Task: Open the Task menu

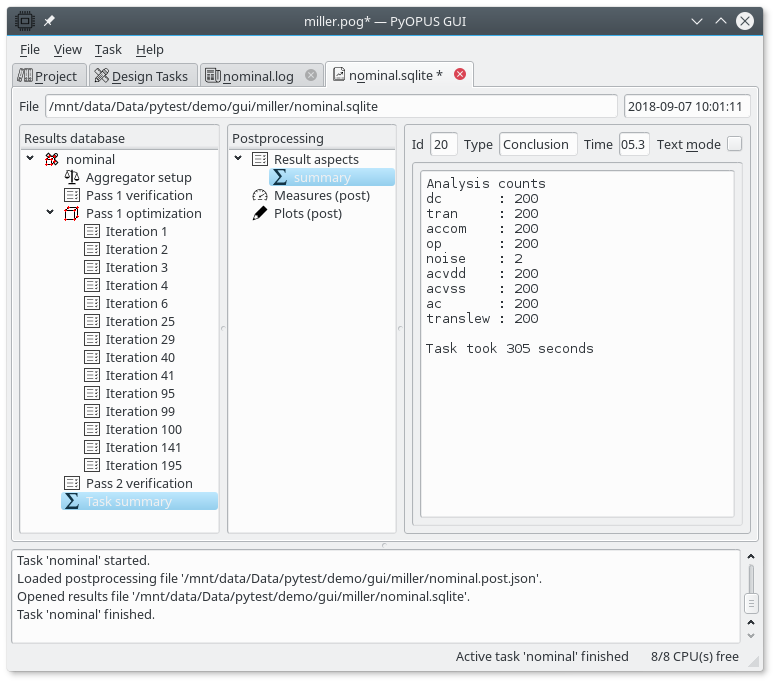Action: click(x=108, y=49)
